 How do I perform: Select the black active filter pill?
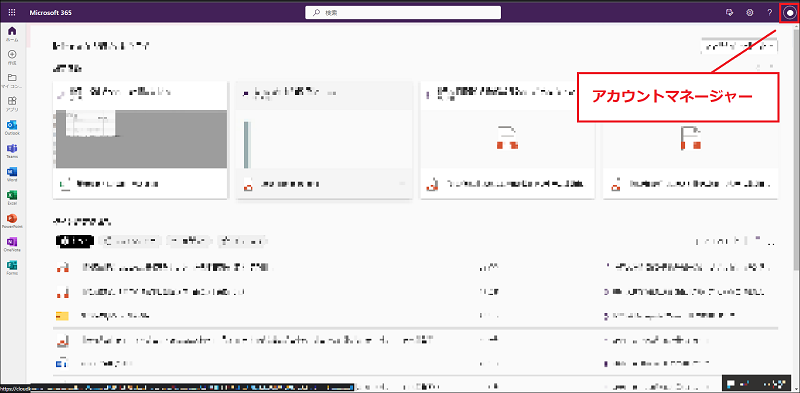click(x=74, y=241)
